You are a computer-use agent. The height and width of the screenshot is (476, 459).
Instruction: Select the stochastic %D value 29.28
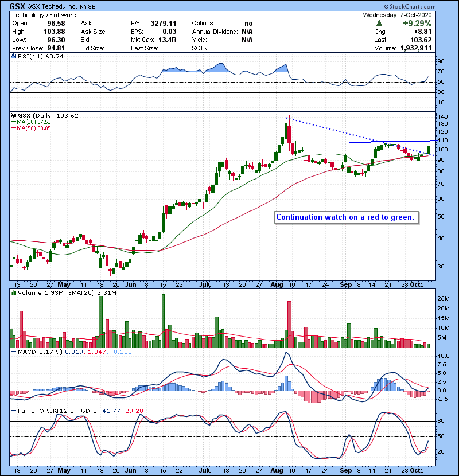coord(134,411)
